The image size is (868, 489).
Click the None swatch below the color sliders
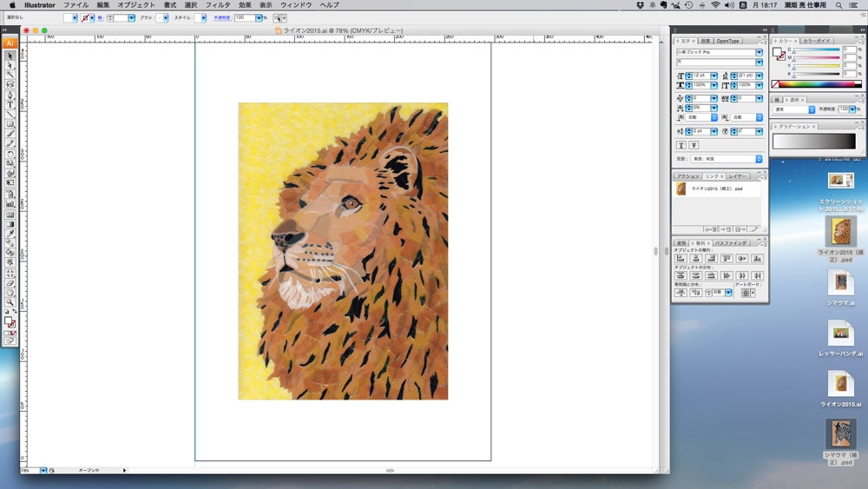pos(775,84)
